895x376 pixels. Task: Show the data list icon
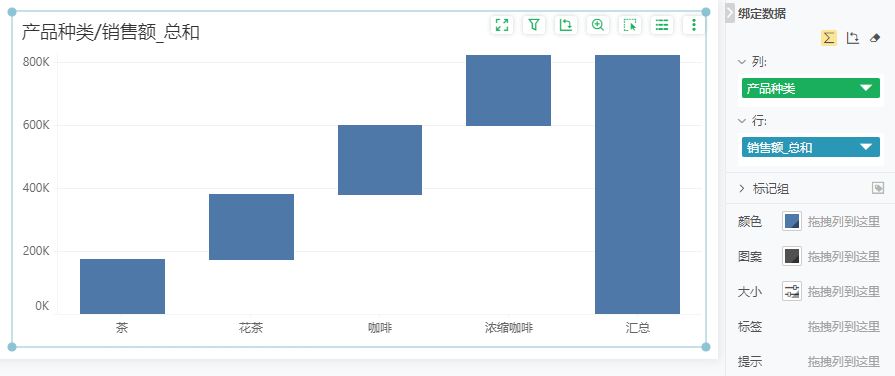(662, 25)
